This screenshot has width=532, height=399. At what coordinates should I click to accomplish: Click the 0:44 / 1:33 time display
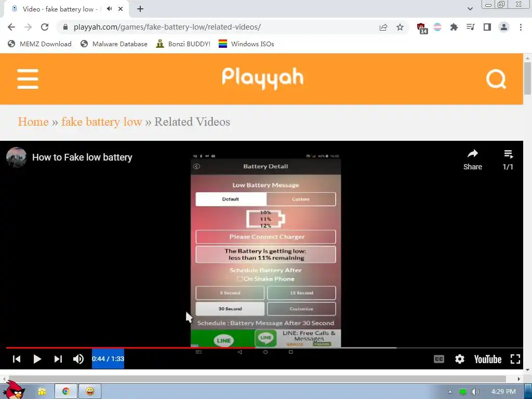point(108,359)
